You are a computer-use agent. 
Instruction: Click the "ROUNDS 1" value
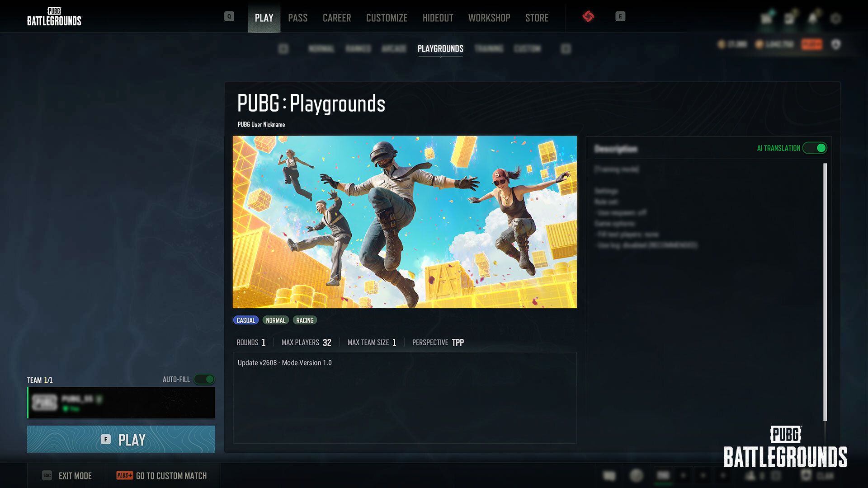click(x=251, y=343)
